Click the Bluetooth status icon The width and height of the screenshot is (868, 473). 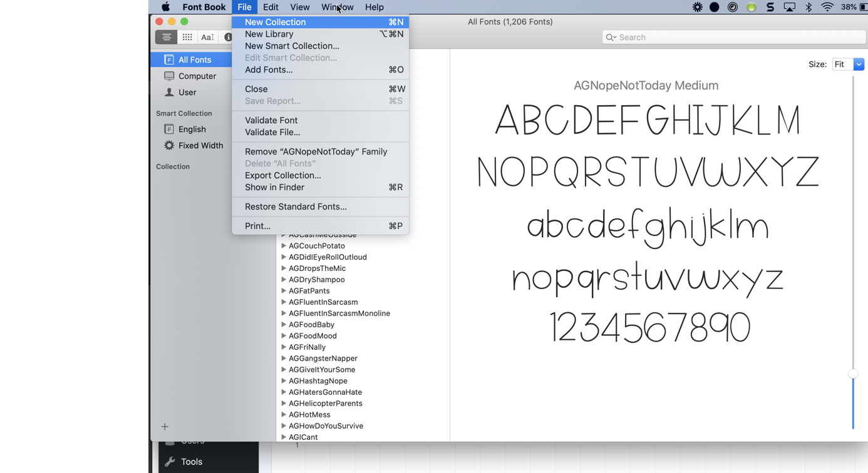click(809, 7)
